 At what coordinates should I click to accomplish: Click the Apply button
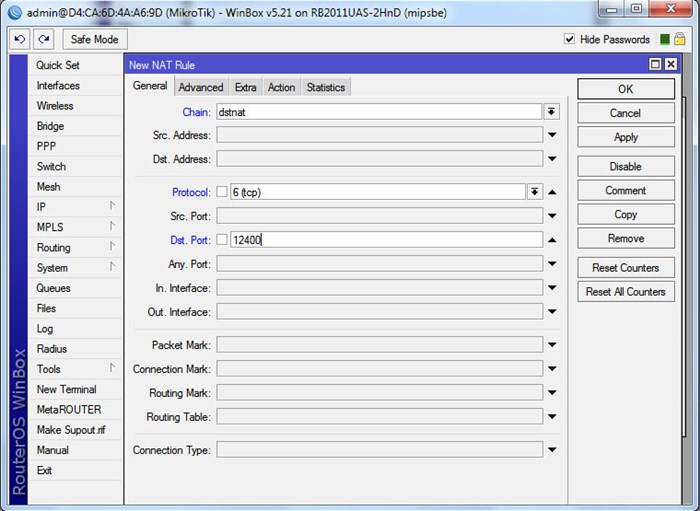pyautogui.click(x=626, y=137)
